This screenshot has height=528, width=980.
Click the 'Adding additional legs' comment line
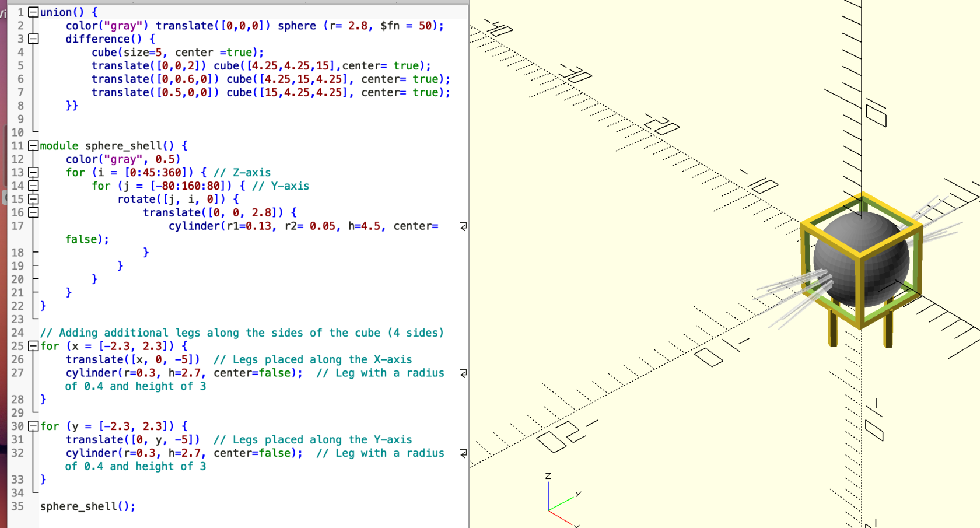[x=242, y=333]
